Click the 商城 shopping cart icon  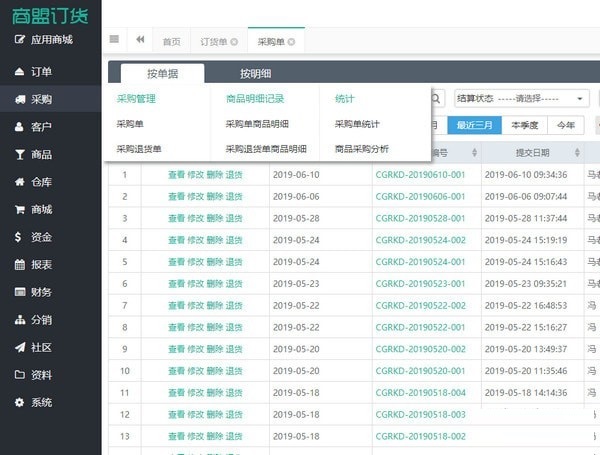pos(20,210)
